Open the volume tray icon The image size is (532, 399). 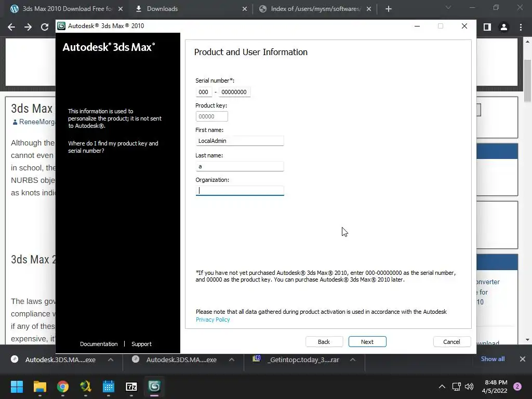(469, 387)
